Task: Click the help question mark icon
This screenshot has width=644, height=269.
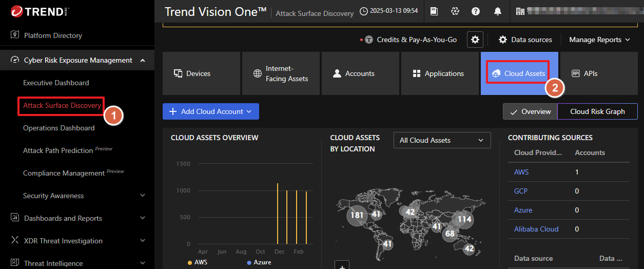Action: coord(476,11)
